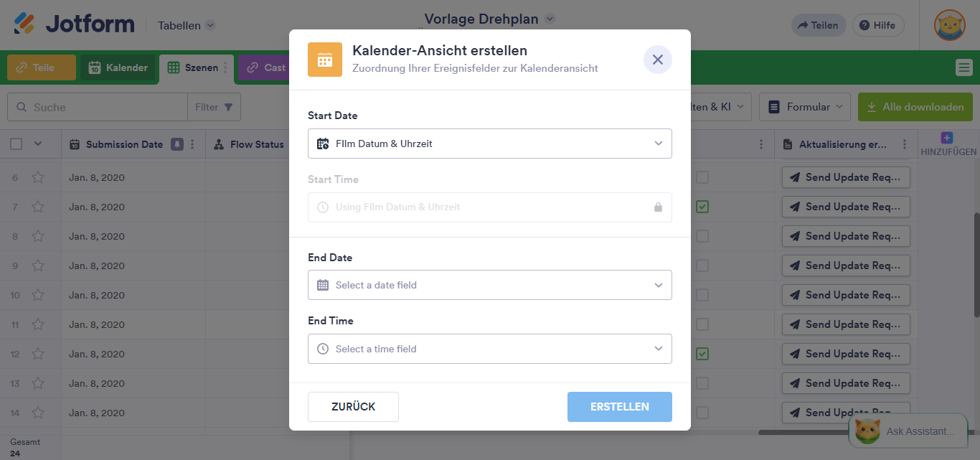Close the Kalender-Ansicht erstellen dialog
980x460 pixels.
point(657,60)
